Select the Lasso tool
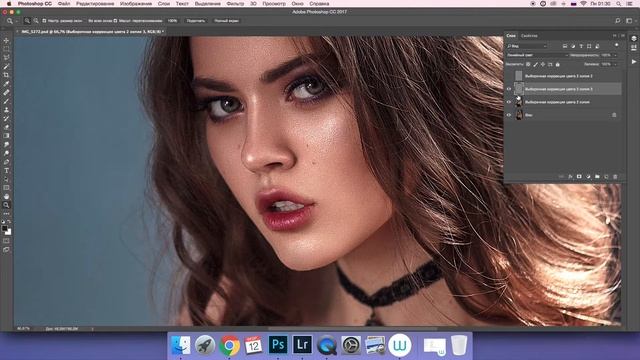This screenshot has width=640, height=360. pyautogui.click(x=6, y=58)
